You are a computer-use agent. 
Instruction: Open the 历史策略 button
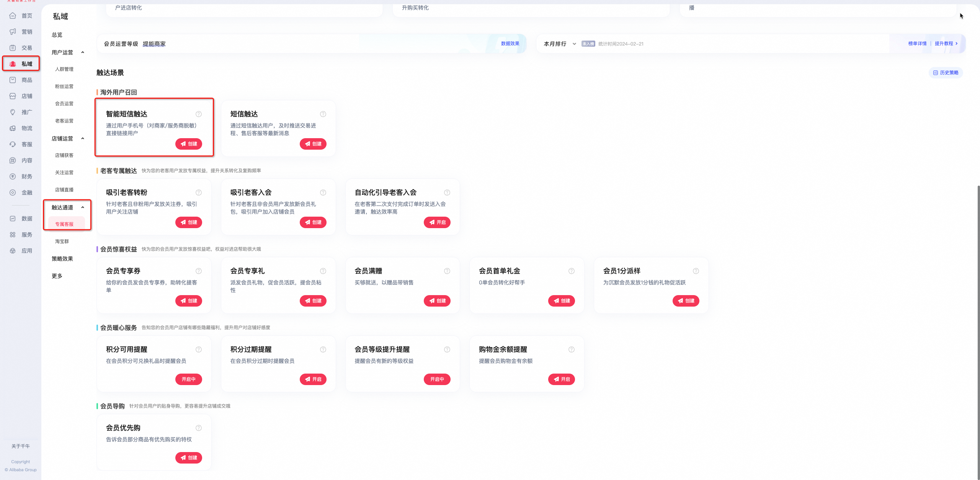point(946,73)
